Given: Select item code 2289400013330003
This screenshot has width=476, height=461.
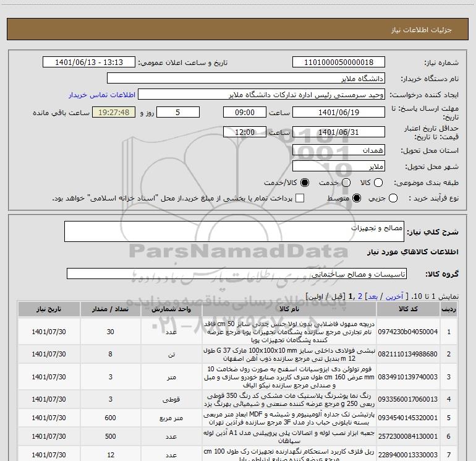Looking at the screenshot, I should [408, 455].
